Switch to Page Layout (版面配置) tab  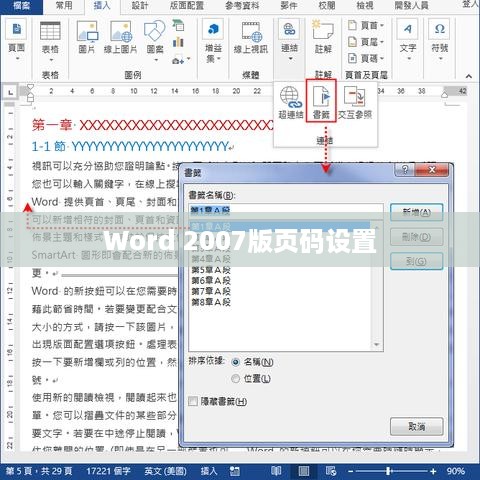coord(187,6)
